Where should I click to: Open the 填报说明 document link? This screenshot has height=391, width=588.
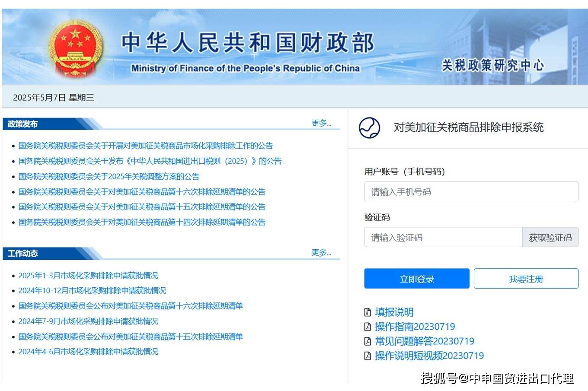tap(393, 312)
